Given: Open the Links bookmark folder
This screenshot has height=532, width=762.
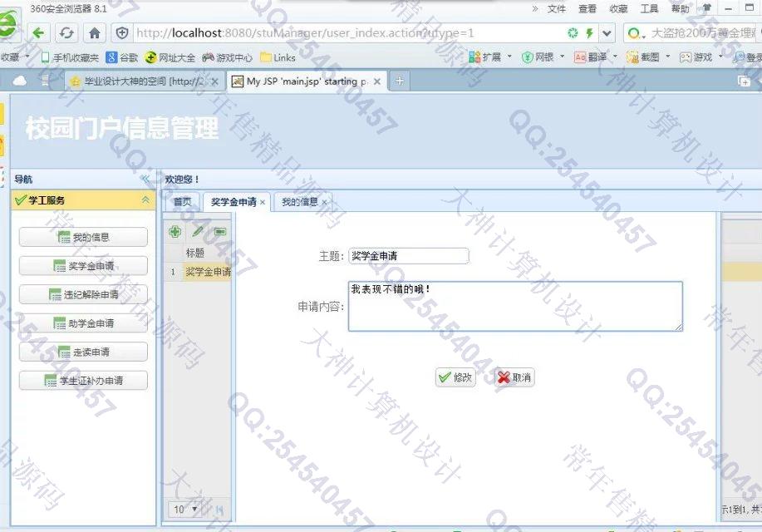Looking at the screenshot, I should coord(278,57).
